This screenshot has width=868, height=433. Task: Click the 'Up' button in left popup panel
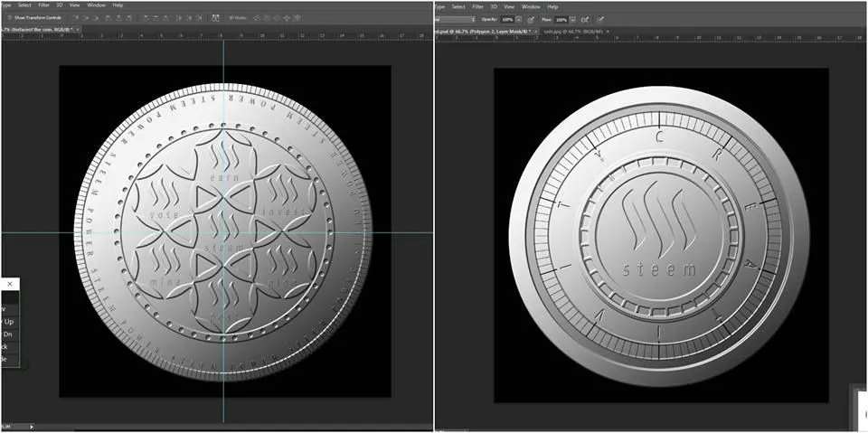click(9, 322)
